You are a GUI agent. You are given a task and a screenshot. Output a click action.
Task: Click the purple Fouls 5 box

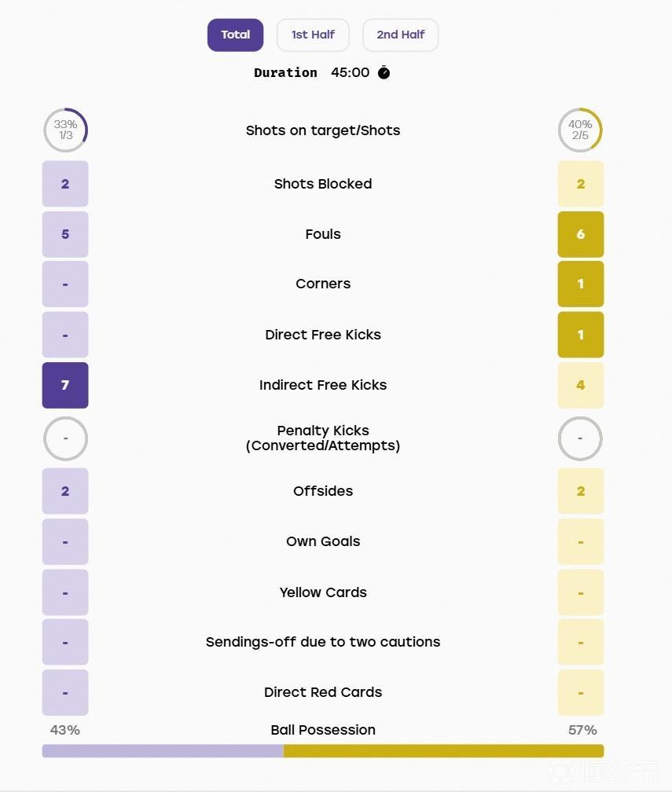pos(65,234)
